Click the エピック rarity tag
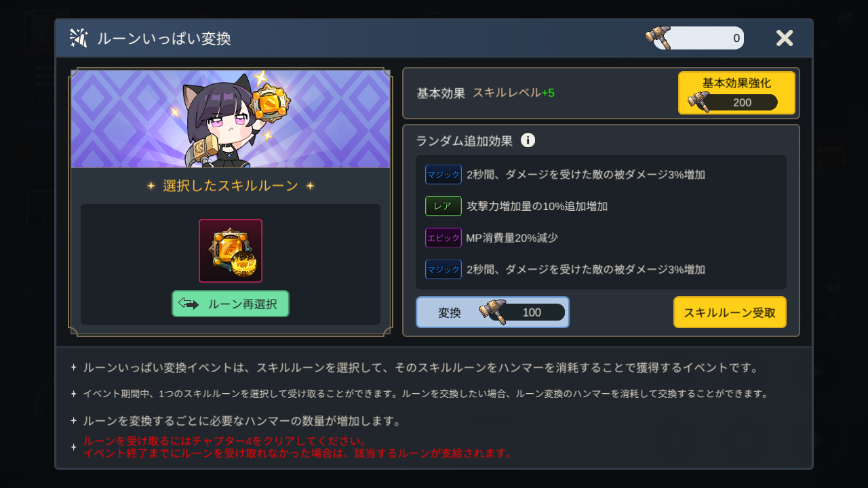 click(443, 238)
